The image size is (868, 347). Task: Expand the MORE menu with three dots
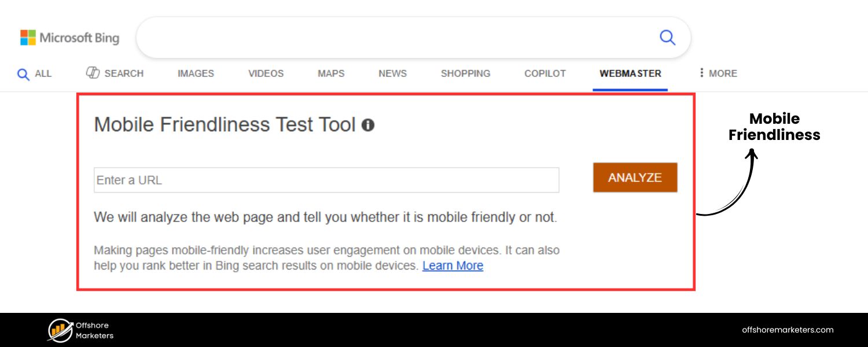pos(718,73)
